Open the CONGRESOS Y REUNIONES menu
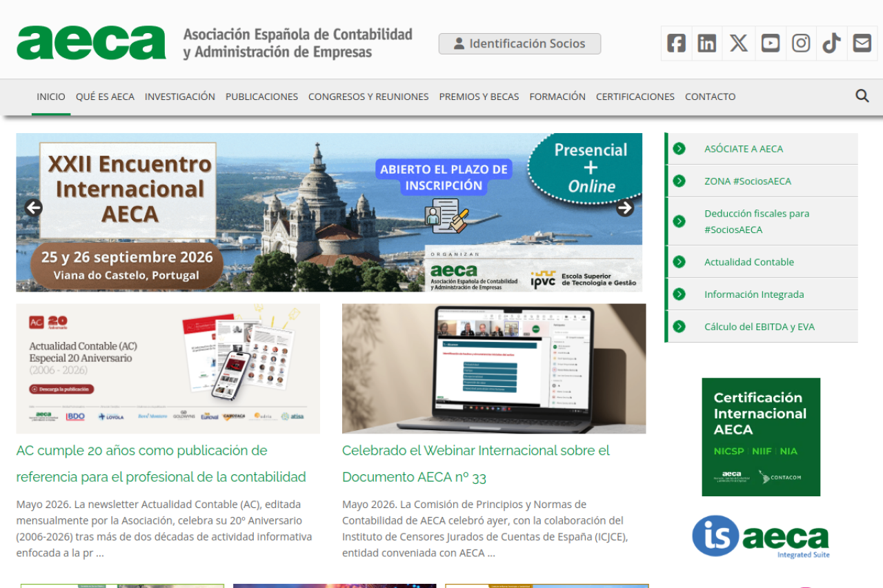 coord(368,97)
